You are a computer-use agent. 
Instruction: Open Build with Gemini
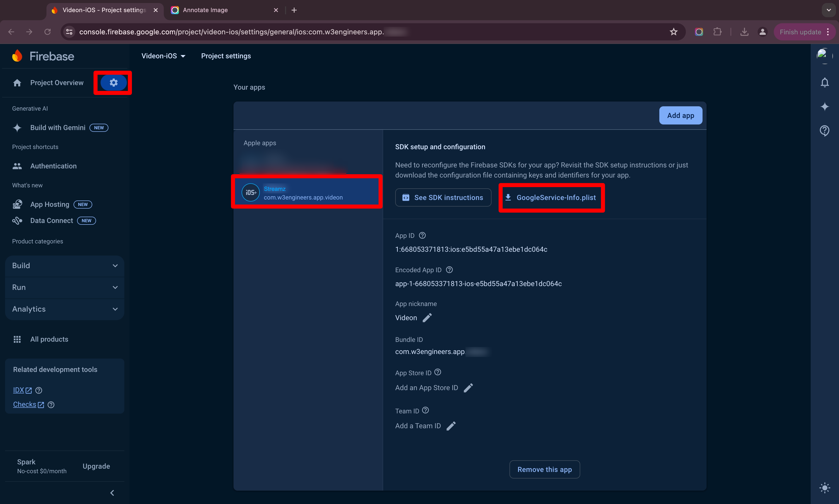[x=60, y=128]
